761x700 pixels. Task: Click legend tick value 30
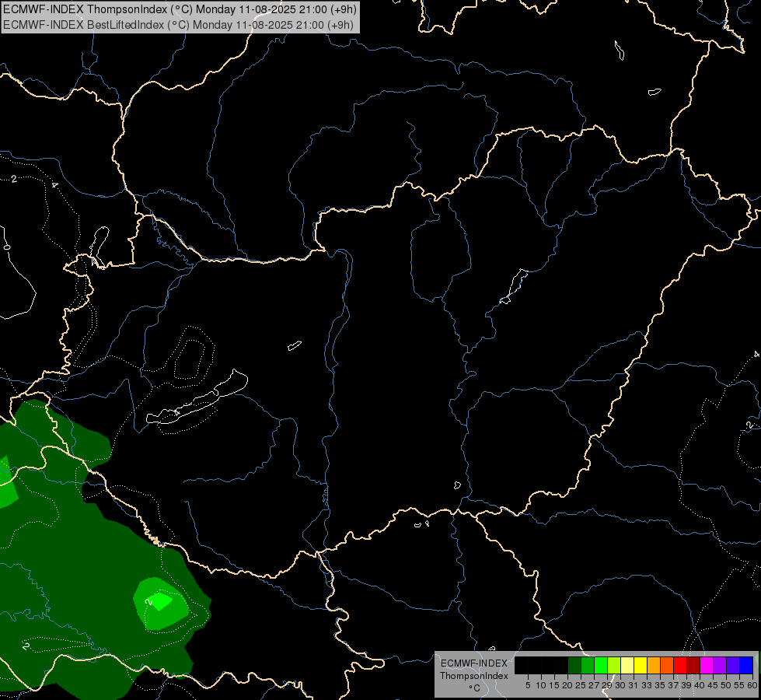(620, 685)
